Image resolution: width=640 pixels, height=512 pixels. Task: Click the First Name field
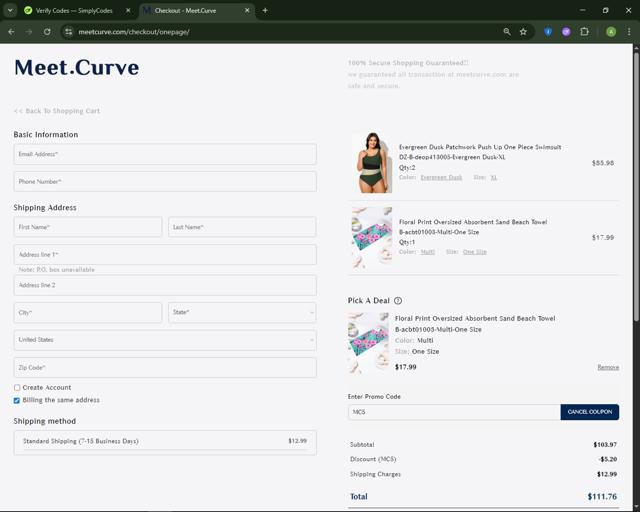pos(88,227)
